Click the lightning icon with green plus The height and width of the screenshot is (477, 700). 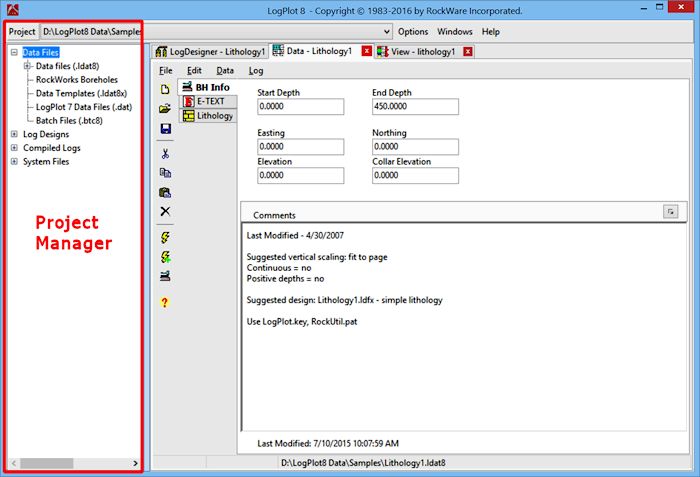coord(166,257)
